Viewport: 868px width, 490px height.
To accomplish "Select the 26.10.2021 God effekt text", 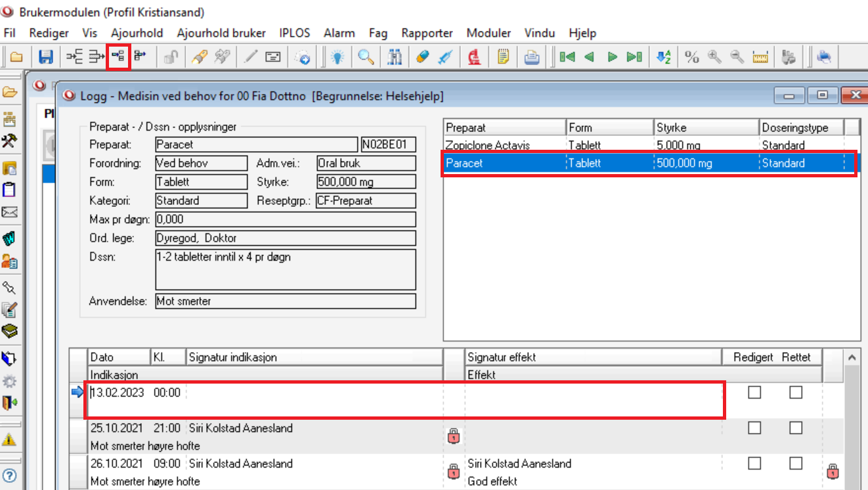I will (x=492, y=481).
